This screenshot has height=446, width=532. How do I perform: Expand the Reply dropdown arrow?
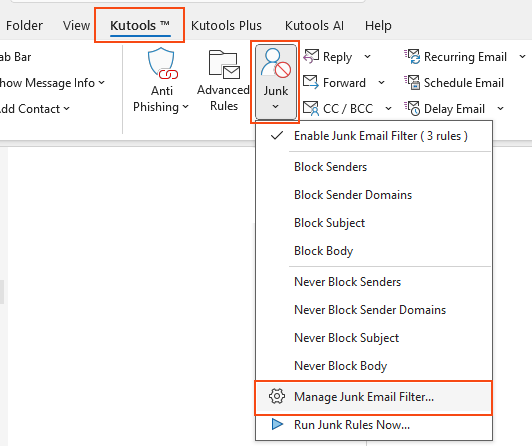click(367, 56)
